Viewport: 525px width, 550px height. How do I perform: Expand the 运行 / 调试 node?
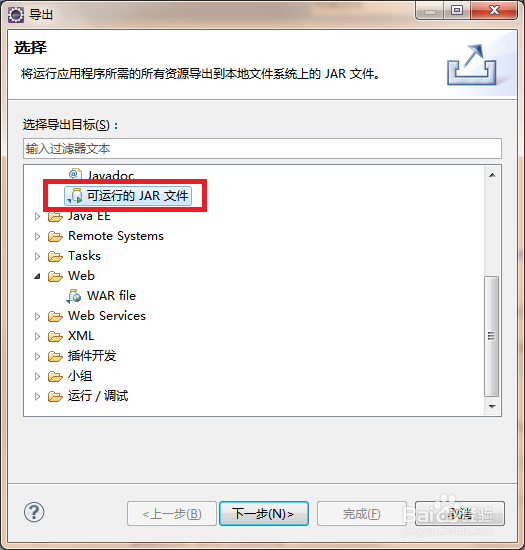(37, 396)
